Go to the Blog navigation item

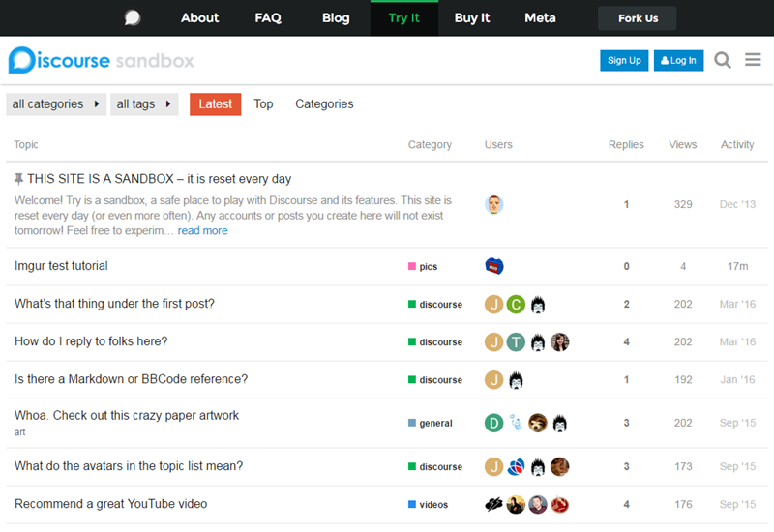point(336,17)
